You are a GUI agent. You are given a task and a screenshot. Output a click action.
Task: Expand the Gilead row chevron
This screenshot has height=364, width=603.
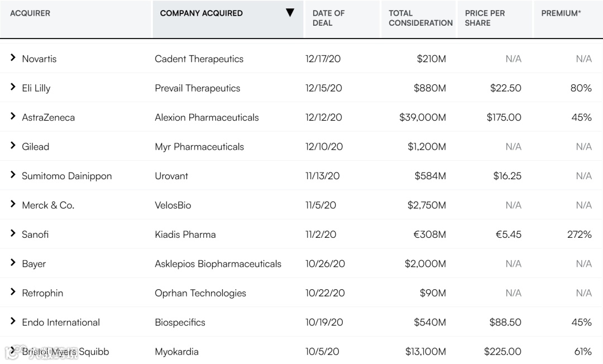(x=13, y=146)
